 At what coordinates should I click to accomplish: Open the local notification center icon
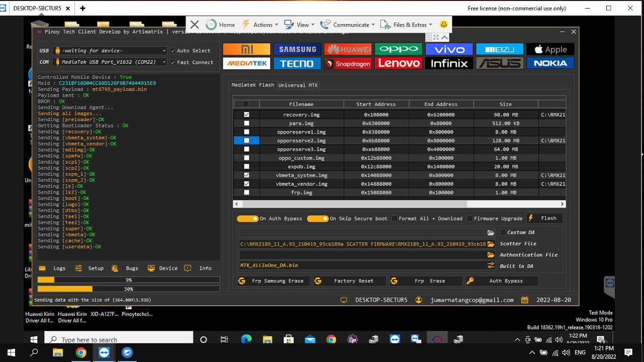628,352
